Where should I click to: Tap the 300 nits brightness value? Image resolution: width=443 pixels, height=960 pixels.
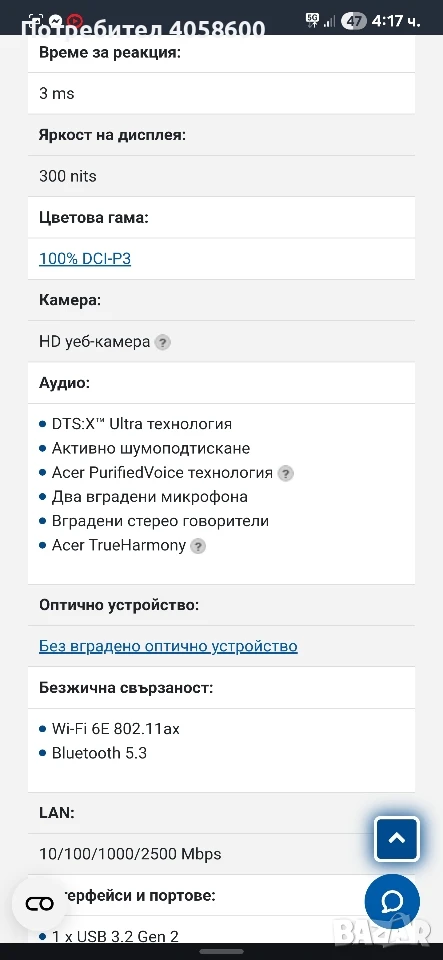[68, 176]
